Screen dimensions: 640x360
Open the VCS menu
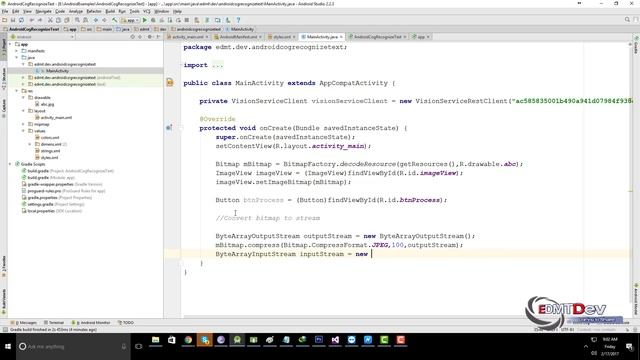click(147, 11)
